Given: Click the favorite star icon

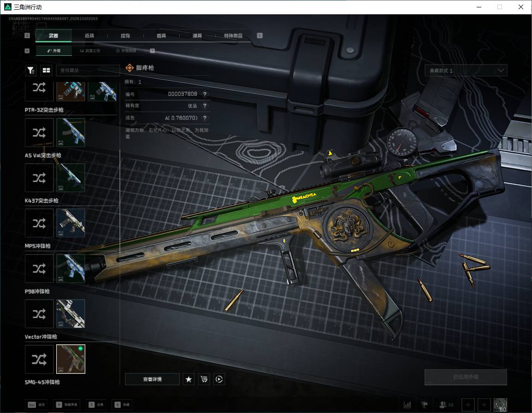Looking at the screenshot, I should (x=189, y=379).
